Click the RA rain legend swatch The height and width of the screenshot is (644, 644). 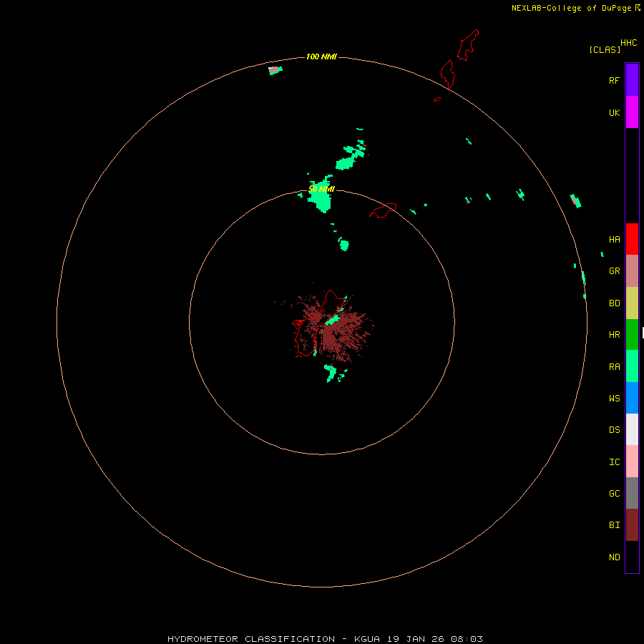[632, 366]
